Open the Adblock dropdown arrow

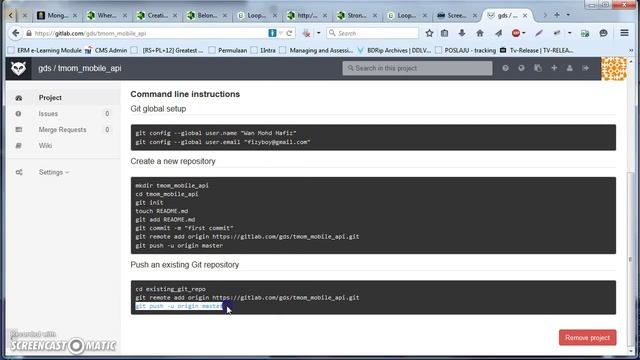tap(524, 33)
